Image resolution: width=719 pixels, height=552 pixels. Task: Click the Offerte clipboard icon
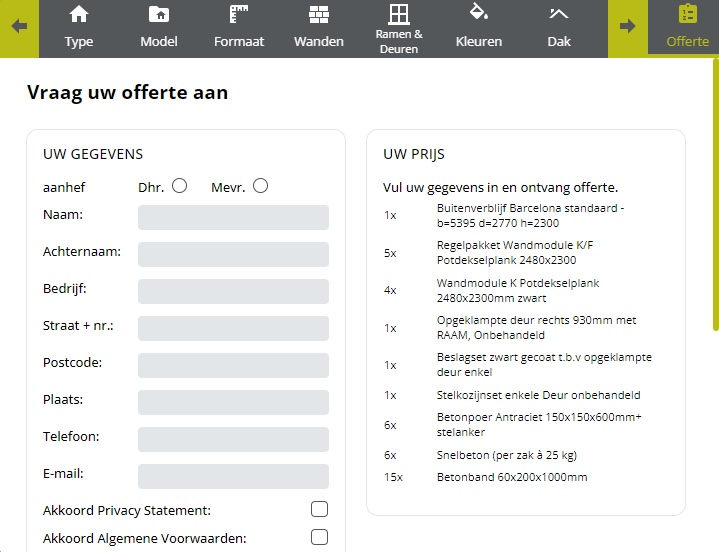(688, 14)
